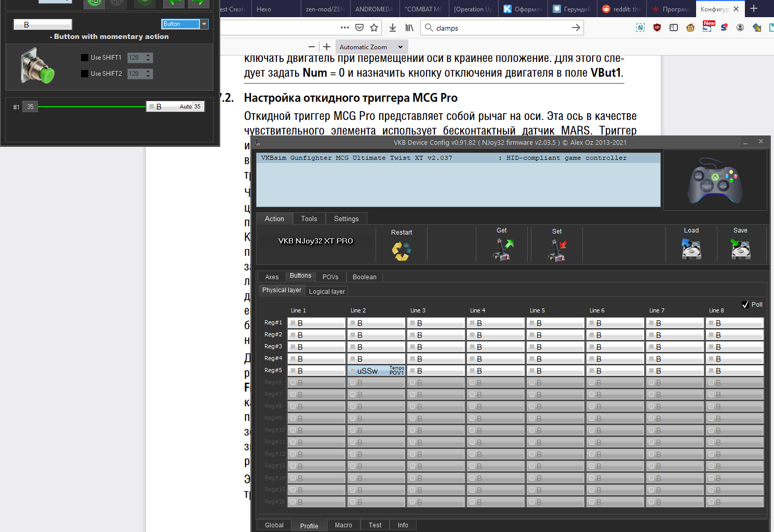Screen dimensions: 774x532
Task: Select the Reg#2 Line 6 B cell
Action: (615, 335)
